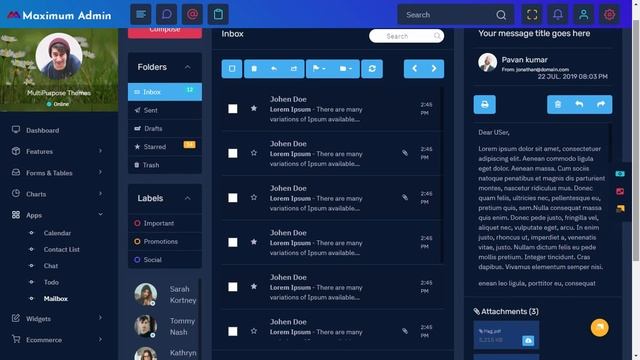Forward Pavan kumar's message
Screen dimensions: 640x360
601,104
